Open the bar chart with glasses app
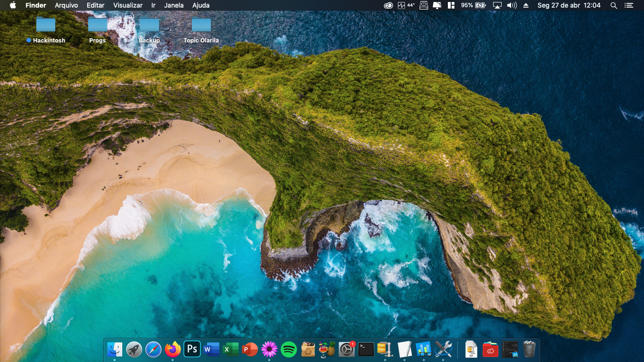Viewport: 644px width, 362px height. pyautogui.click(x=424, y=349)
